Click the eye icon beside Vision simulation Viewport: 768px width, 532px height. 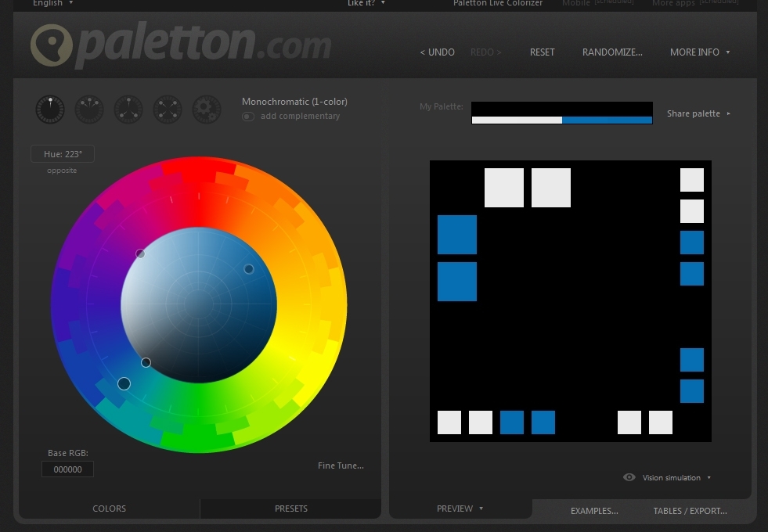[629, 477]
